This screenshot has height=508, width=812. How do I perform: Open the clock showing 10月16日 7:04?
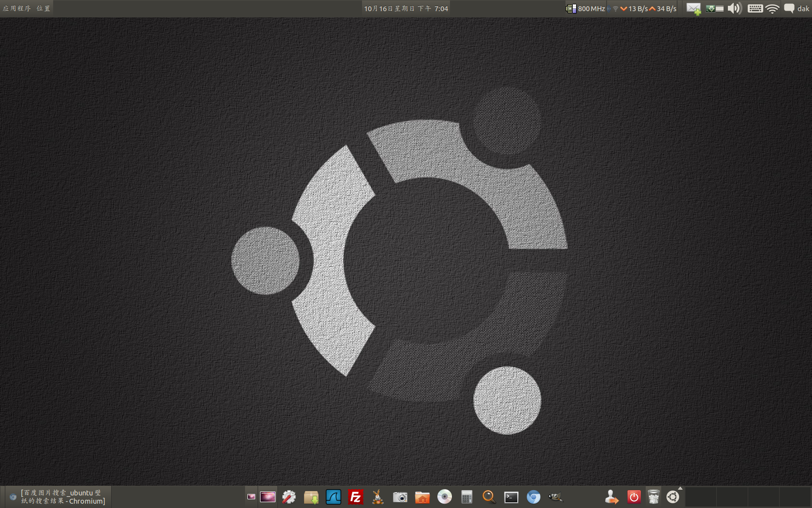[x=406, y=9]
